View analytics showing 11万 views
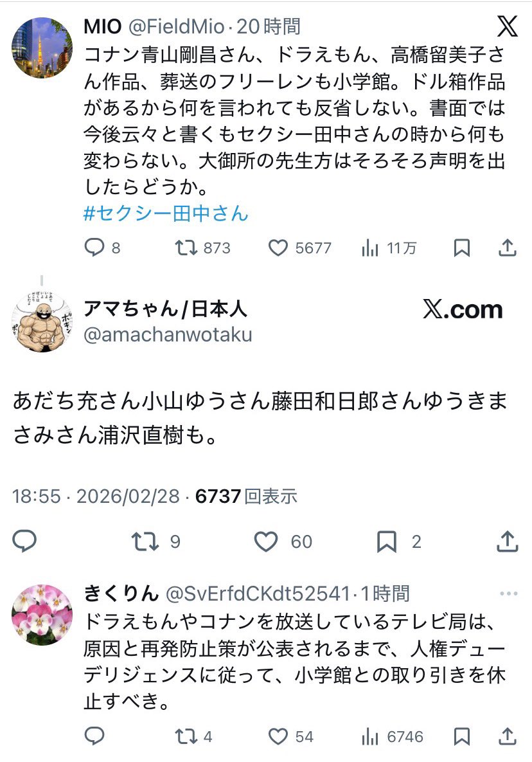Image resolution: width=532 pixels, height=762 pixels. pyautogui.click(x=370, y=248)
